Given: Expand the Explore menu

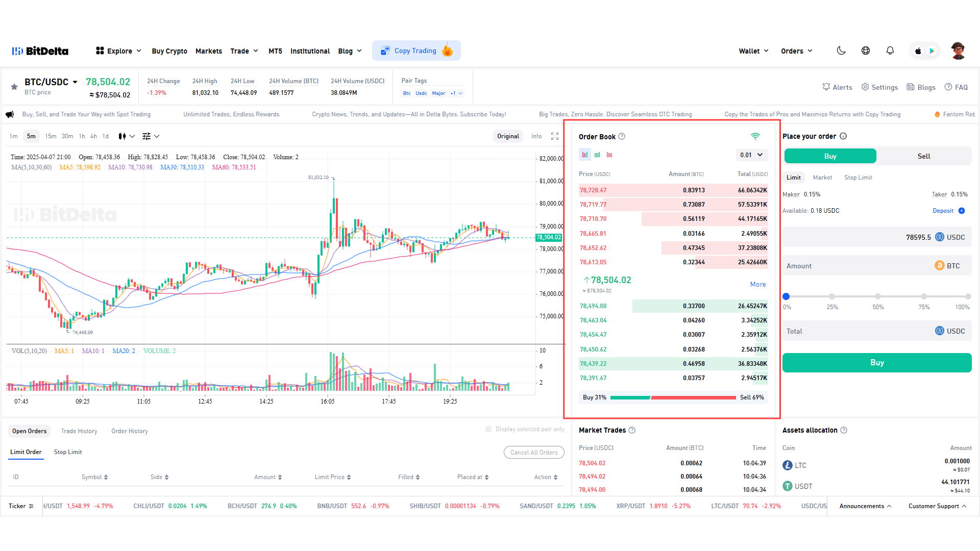Looking at the screenshot, I should point(118,51).
